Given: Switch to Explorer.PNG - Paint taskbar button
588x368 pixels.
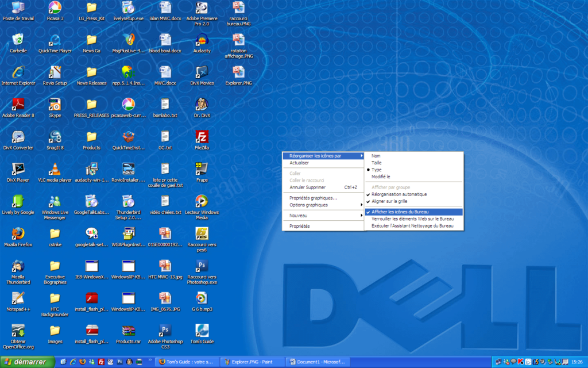Looking at the screenshot, I should tap(253, 362).
